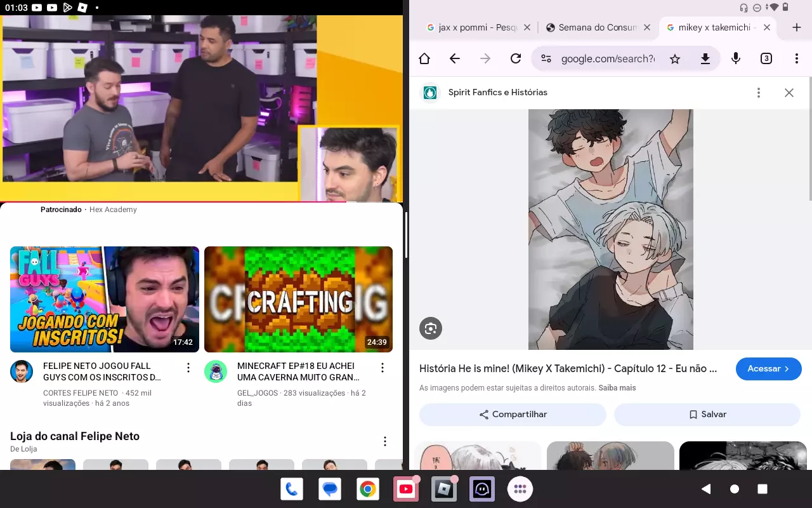
Task: Open Spirit Fanfics e Histórias source
Action: point(498,93)
